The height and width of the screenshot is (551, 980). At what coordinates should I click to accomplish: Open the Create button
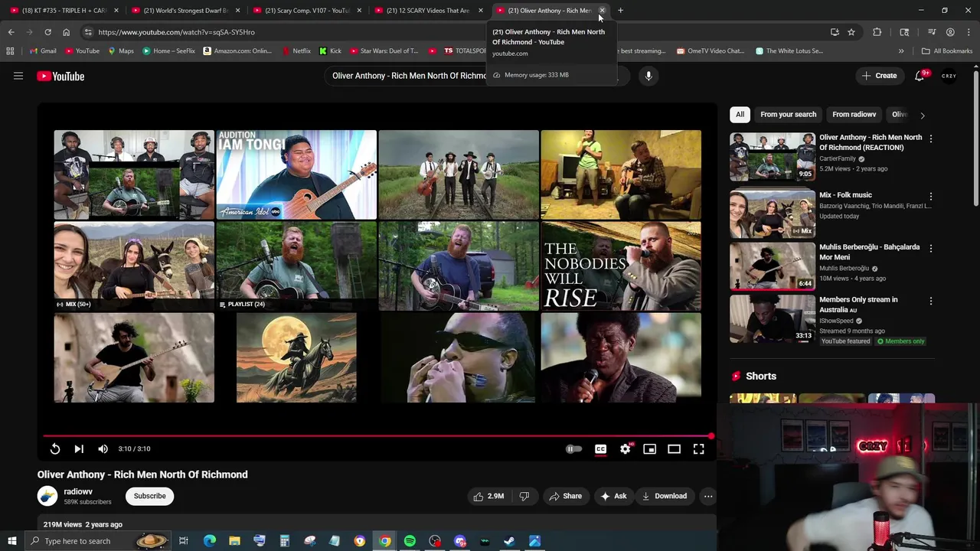[x=879, y=76]
